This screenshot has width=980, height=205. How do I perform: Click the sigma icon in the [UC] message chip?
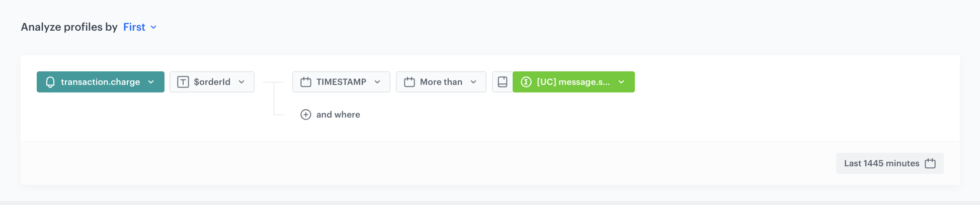(526, 82)
